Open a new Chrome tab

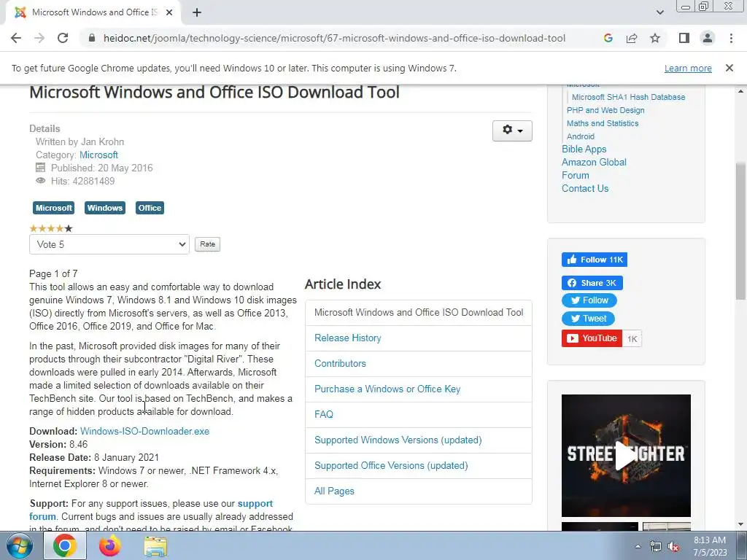tap(197, 12)
